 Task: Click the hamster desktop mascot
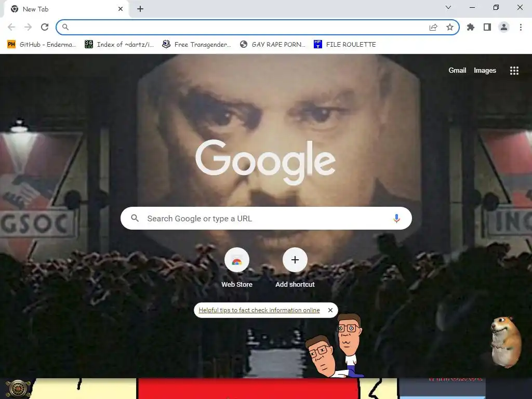506,342
